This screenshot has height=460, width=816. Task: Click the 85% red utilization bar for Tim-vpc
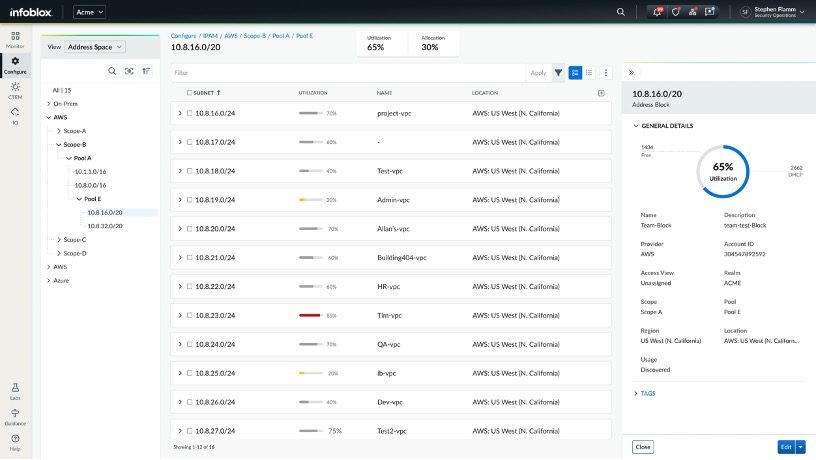311,315
